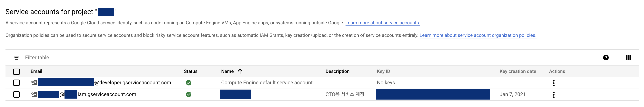Click the sort arrow next to Name
Viewport: 644px width, 107px height.
click(240, 72)
